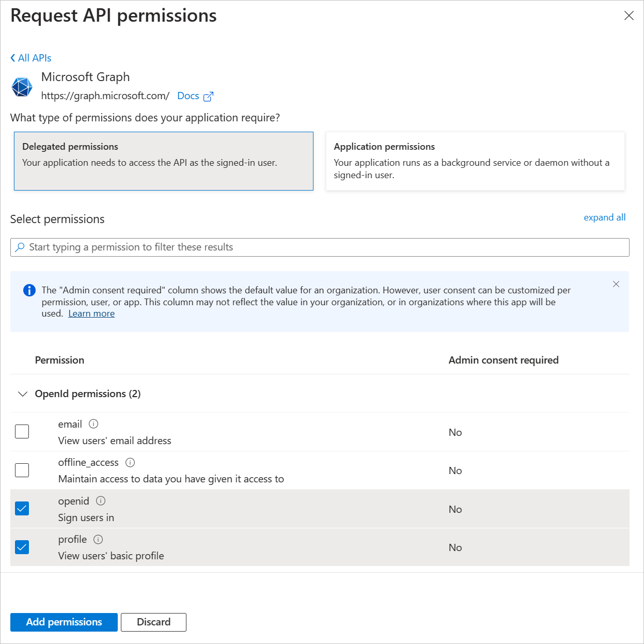Uncheck the openid permission checkbox
644x644 pixels.
[x=22, y=508]
